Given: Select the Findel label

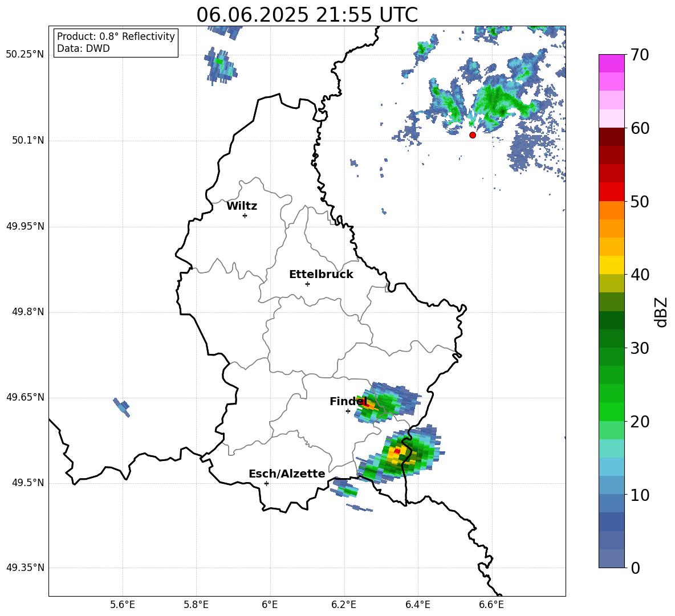Looking at the screenshot, I should point(348,401).
